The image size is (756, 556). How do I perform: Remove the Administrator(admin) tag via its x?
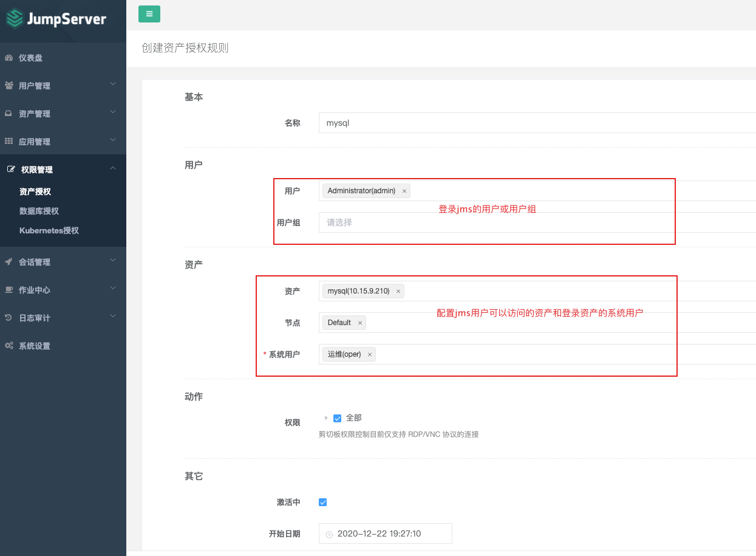pyautogui.click(x=404, y=191)
